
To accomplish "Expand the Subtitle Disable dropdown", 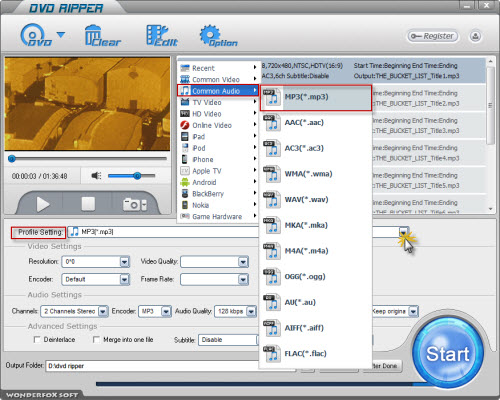I will tap(229, 340).
